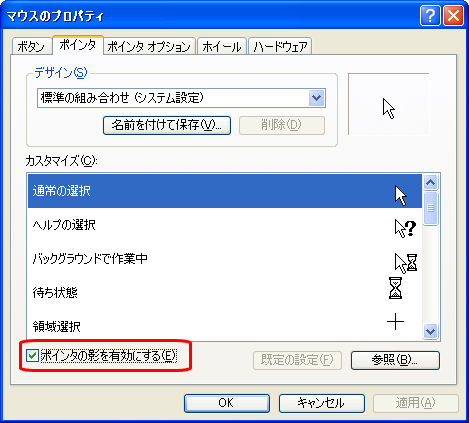Select the 通常の選択 arrow cursor icon
469x423 pixels.
click(400, 196)
